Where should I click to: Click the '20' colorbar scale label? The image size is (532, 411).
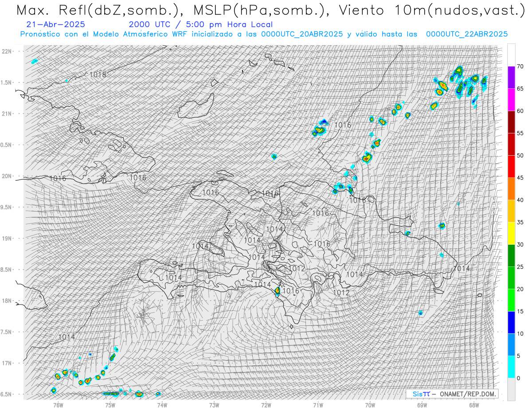pos(520,289)
